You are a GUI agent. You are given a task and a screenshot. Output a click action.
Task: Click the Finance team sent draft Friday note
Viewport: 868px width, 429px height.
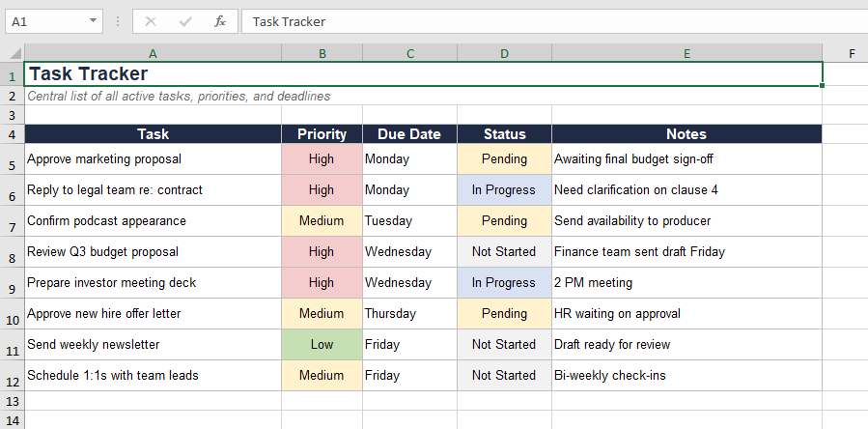(687, 251)
